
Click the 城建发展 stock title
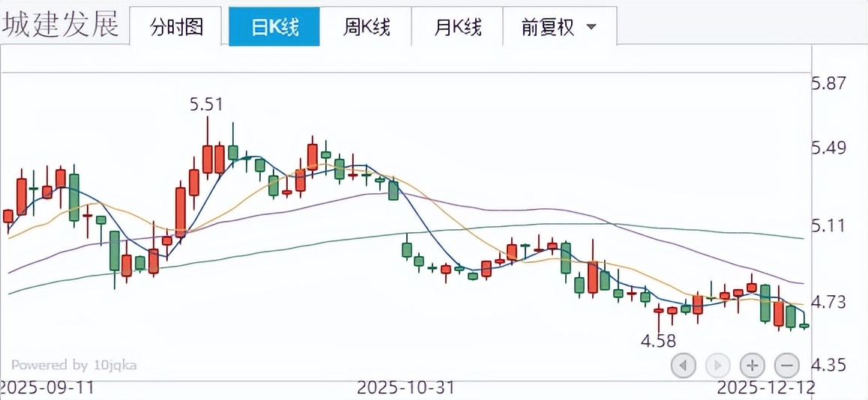point(60,25)
